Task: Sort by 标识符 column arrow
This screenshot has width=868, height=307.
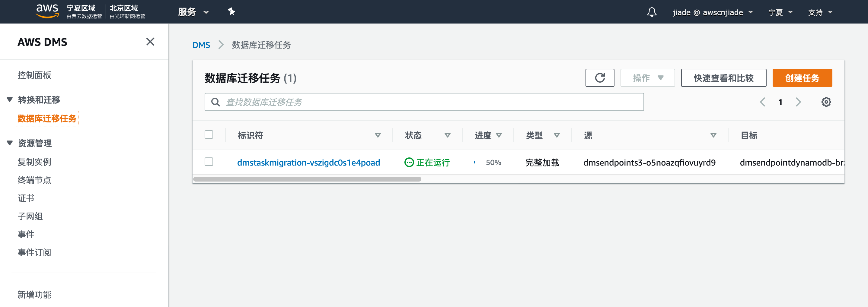Action: click(377, 135)
